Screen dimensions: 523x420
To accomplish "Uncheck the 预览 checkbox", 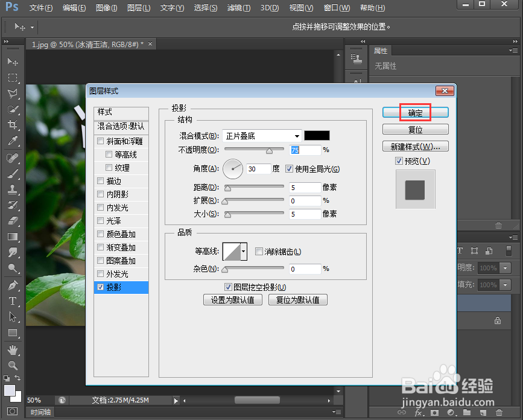I will (x=399, y=161).
